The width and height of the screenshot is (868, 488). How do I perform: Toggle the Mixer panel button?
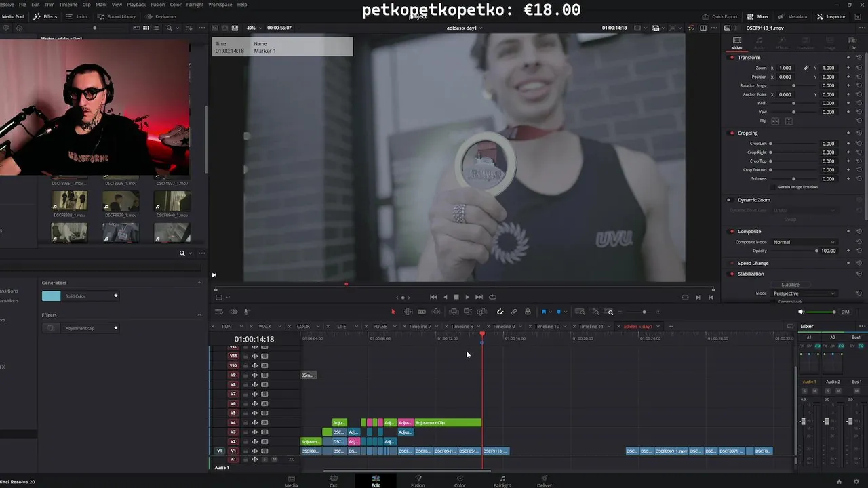pos(758,16)
